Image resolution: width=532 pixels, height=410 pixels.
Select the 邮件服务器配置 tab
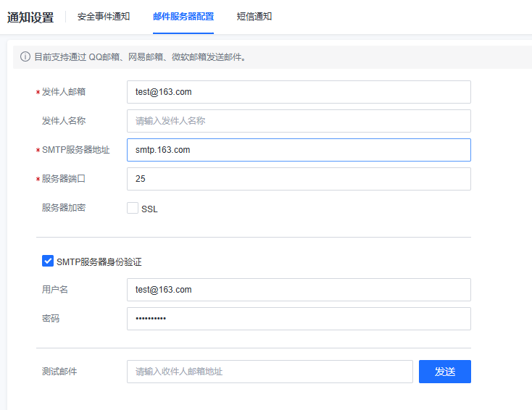point(183,16)
